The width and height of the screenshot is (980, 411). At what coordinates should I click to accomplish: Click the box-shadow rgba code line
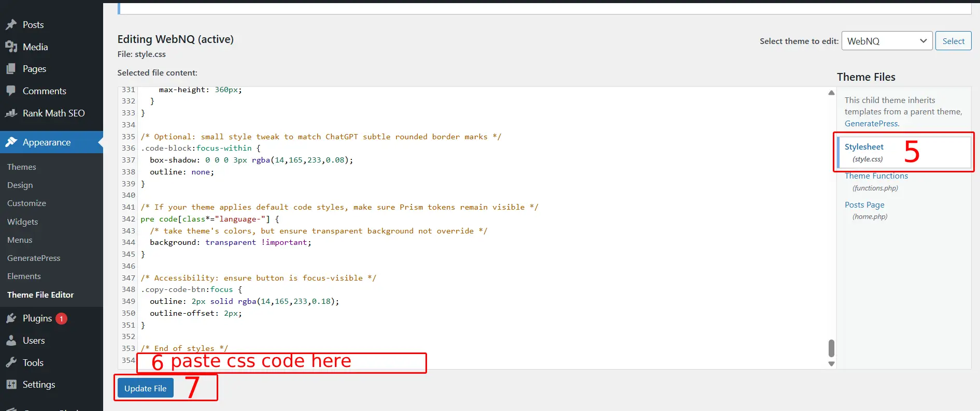251,160
